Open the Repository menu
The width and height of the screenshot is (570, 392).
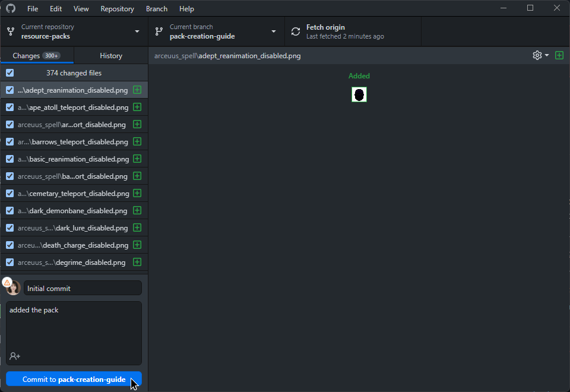click(x=117, y=9)
